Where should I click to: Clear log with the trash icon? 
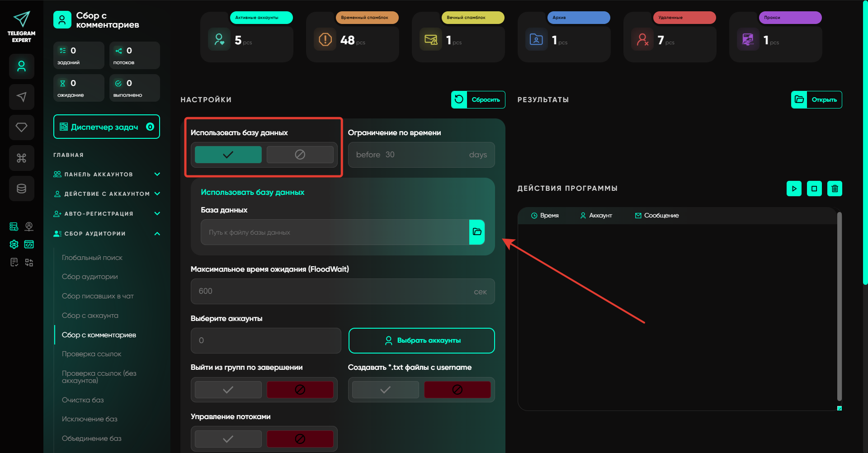click(835, 189)
